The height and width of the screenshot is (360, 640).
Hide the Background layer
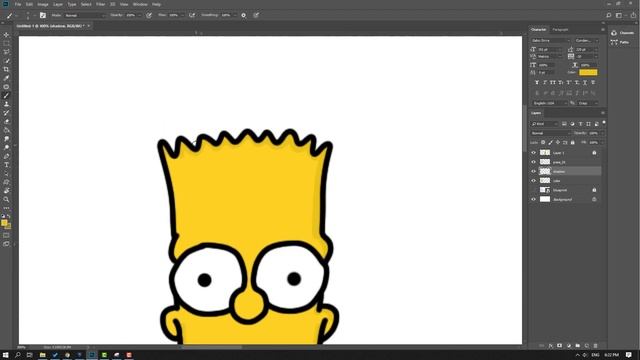(533, 200)
